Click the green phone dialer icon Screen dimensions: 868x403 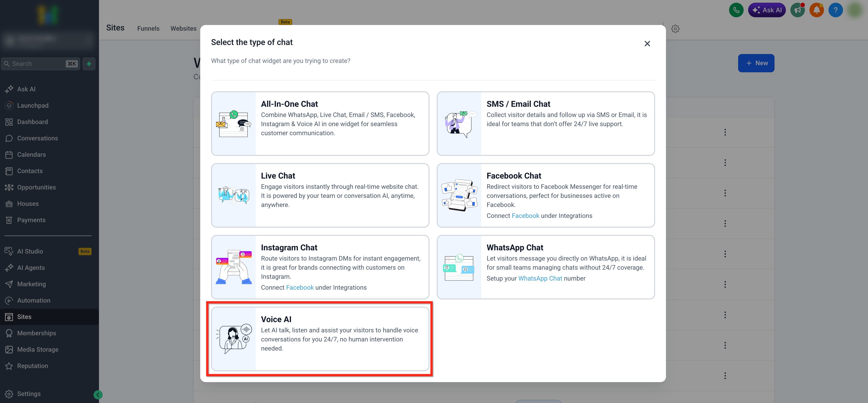pyautogui.click(x=736, y=10)
